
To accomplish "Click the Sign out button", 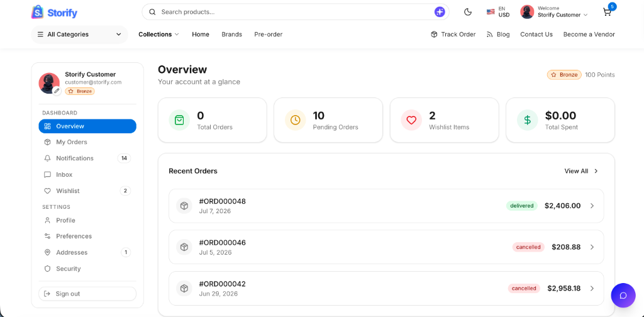I will click(87, 294).
